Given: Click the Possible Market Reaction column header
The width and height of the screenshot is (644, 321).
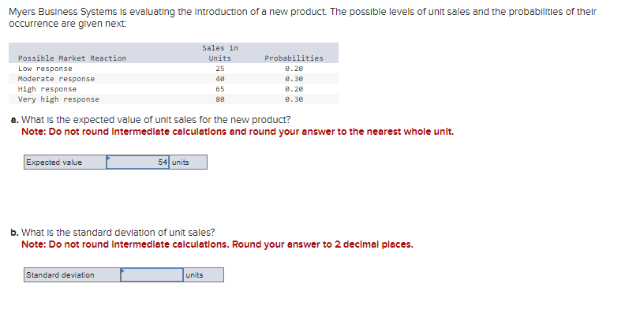Looking at the screenshot, I should 73,58.
